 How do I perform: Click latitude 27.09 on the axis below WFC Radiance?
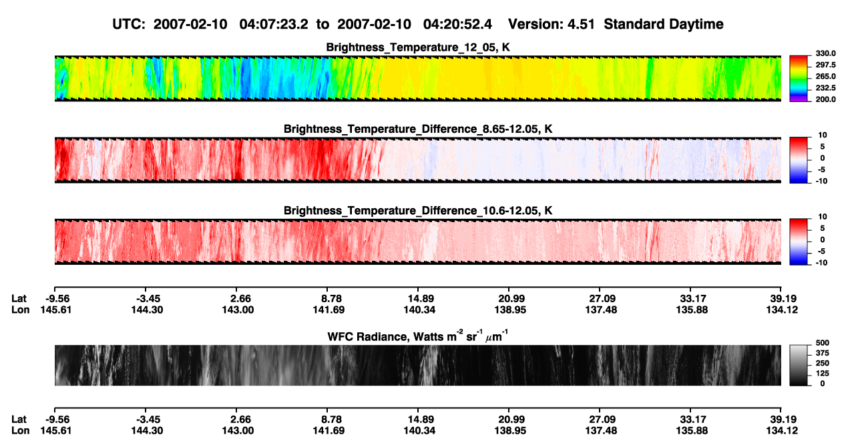click(599, 419)
